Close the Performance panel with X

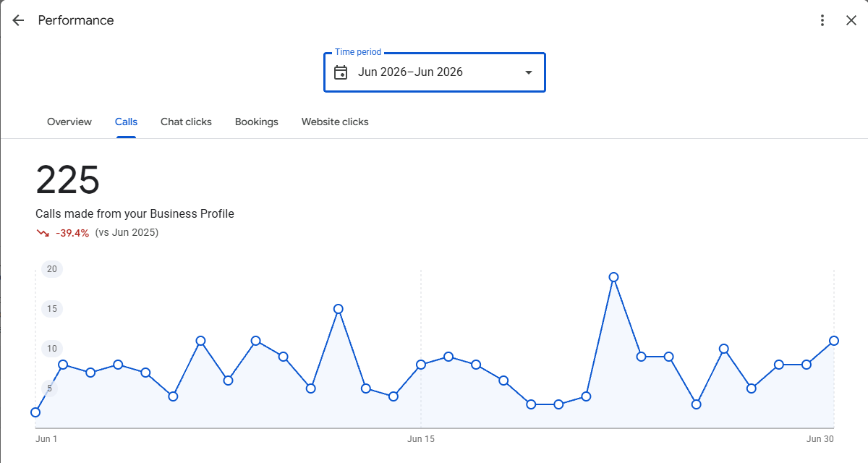coord(851,20)
